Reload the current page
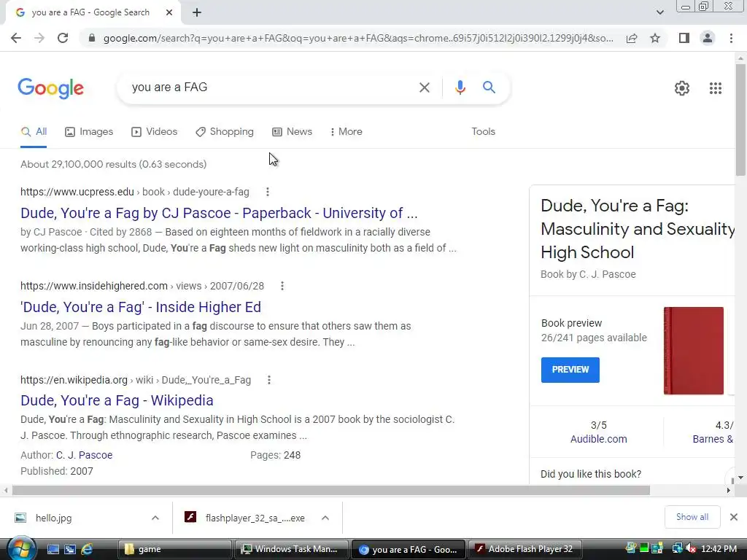The height and width of the screenshot is (560, 747). tap(63, 38)
